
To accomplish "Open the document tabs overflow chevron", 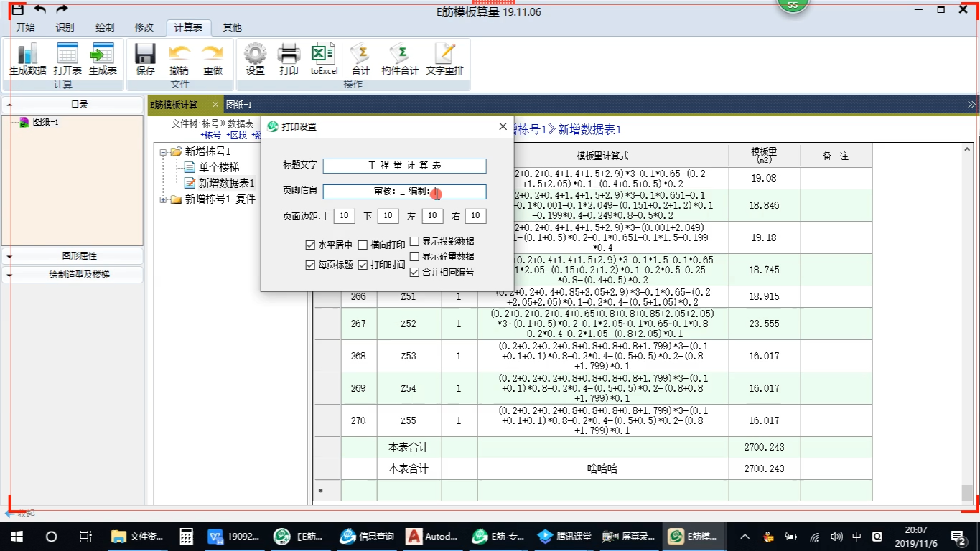I will [x=971, y=105].
